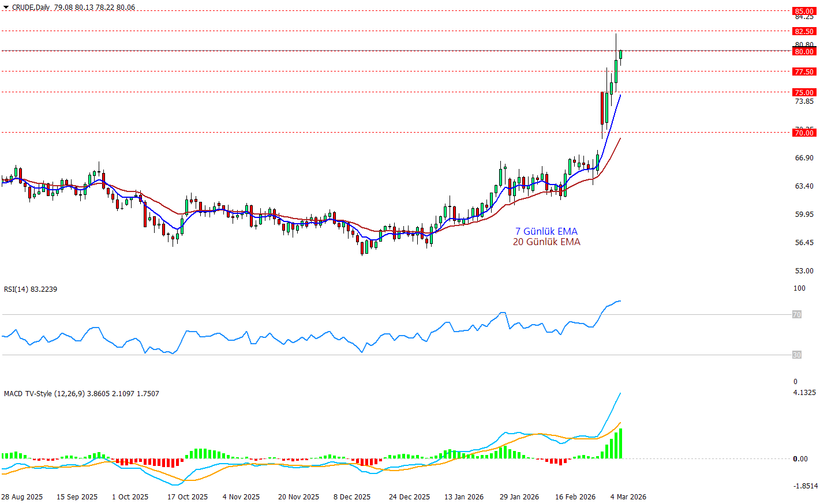Select the 17 Oct 2025 date label
This screenshot has width=820, height=504.
pyautogui.click(x=188, y=497)
